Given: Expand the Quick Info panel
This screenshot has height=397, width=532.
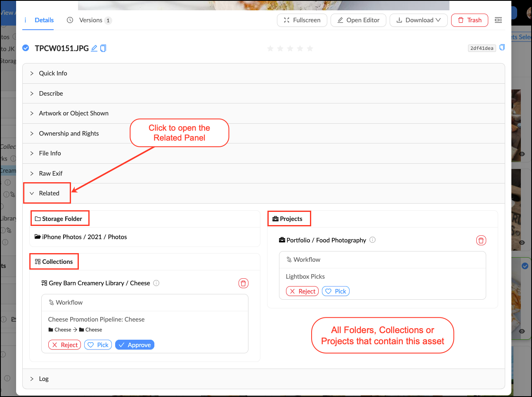Looking at the screenshot, I should (53, 73).
